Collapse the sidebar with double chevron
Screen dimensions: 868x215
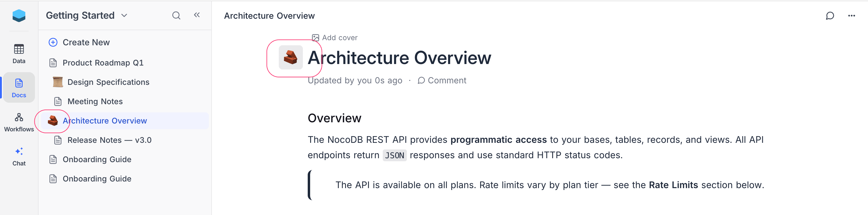pos(197,15)
